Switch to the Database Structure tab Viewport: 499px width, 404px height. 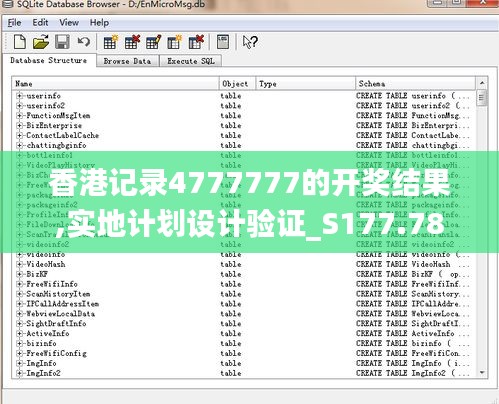[x=49, y=60]
